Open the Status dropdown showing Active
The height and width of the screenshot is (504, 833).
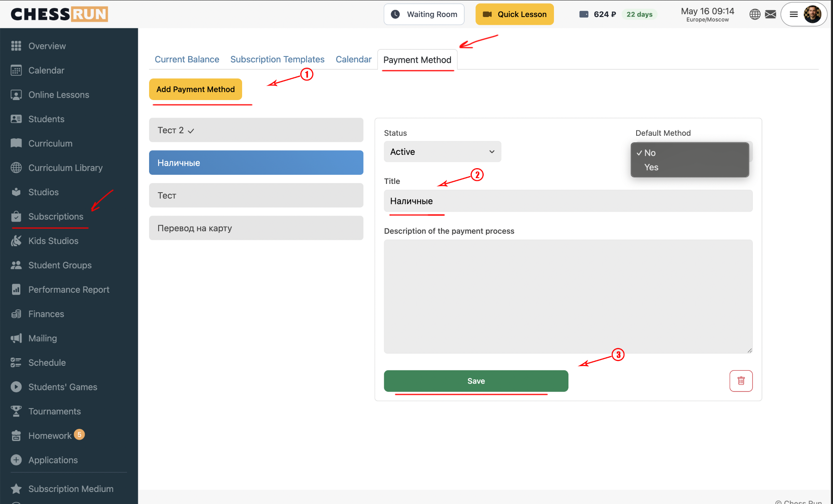tap(443, 152)
